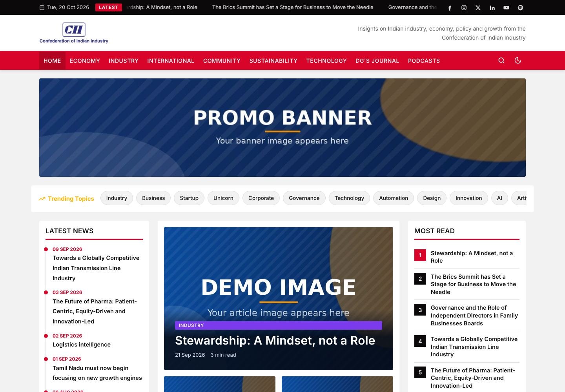Select the Automation trending tag

point(394,198)
